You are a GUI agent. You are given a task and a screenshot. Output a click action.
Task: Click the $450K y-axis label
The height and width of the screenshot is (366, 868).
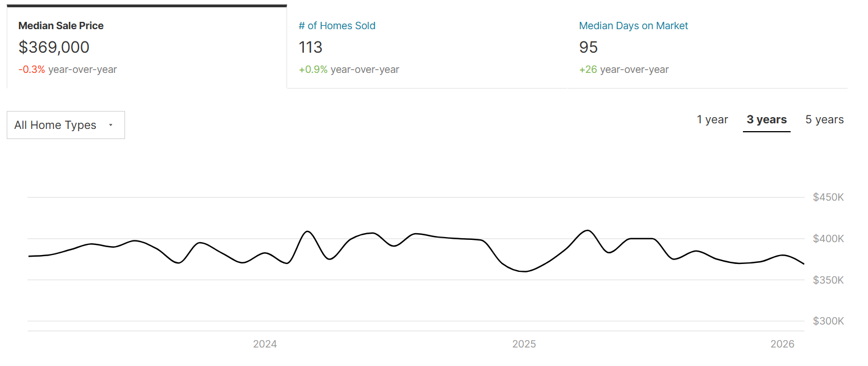click(828, 197)
